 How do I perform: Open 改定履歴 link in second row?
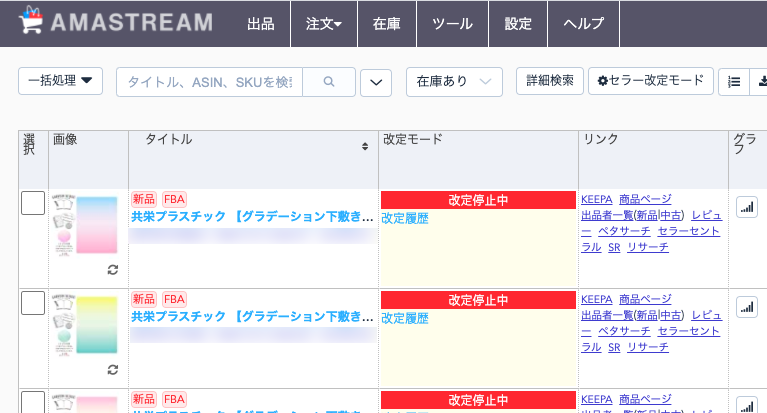point(405,318)
